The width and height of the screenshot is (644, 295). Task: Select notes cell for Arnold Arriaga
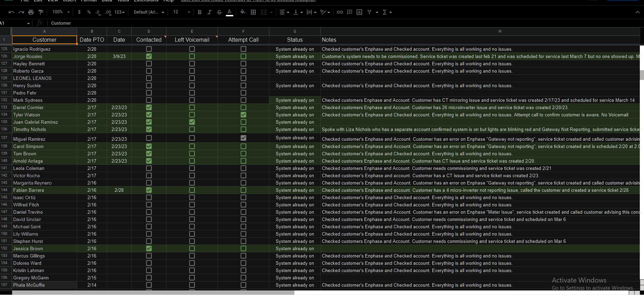pos(480,161)
